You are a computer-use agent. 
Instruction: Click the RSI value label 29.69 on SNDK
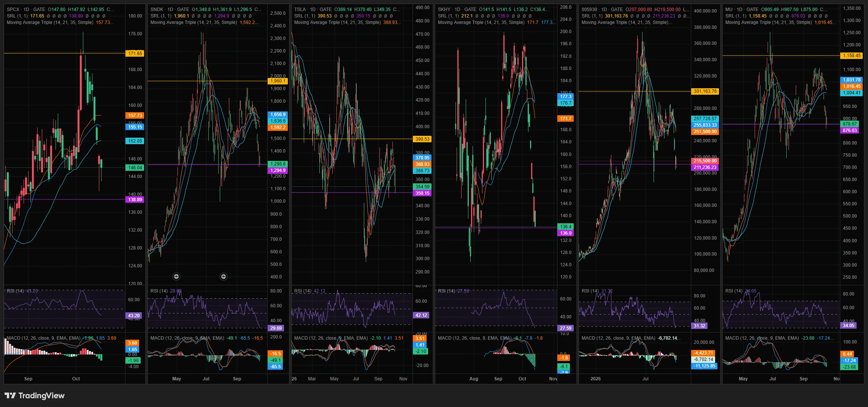(276, 328)
